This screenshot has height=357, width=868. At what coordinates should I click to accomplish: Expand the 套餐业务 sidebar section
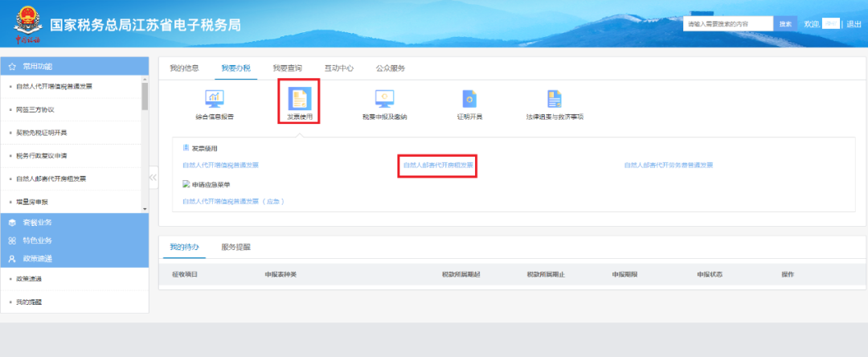[75, 223]
